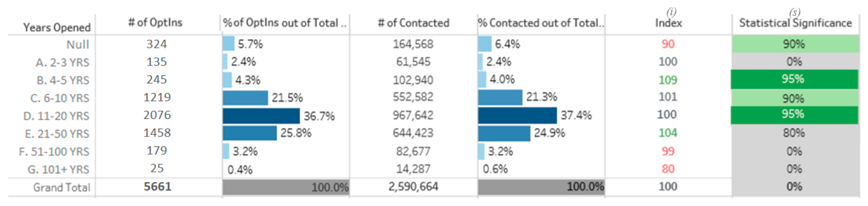Click the (i) info icon above Index
Image resolution: width=868 pixels, height=206 pixels.
click(x=671, y=12)
